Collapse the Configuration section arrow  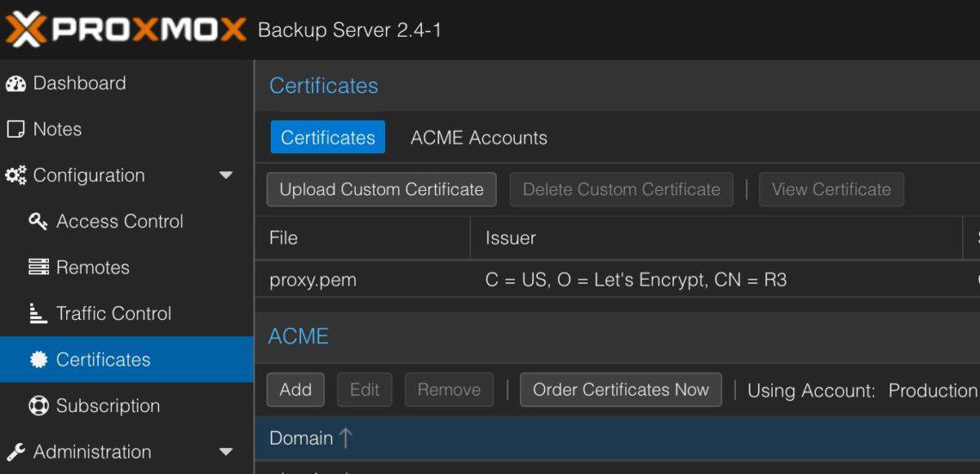coord(226,175)
